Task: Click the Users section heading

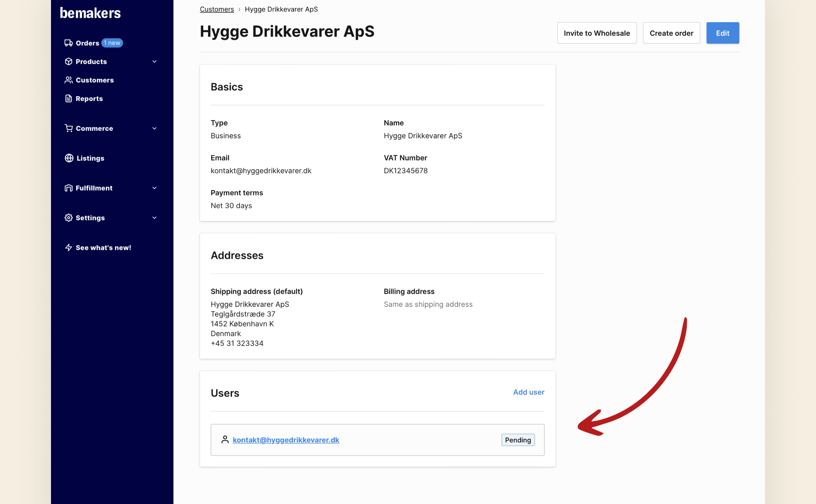Action: pyautogui.click(x=225, y=393)
